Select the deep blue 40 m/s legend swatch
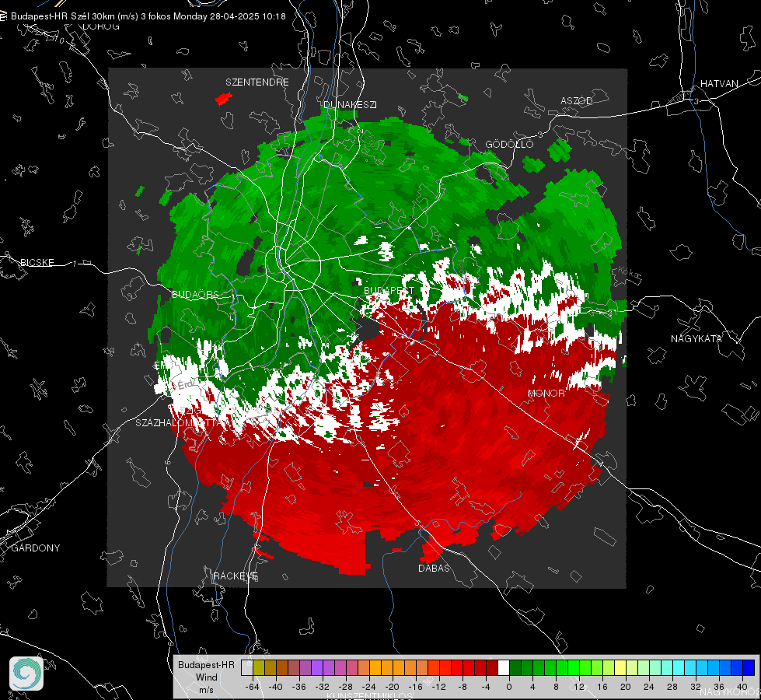 coord(749,667)
